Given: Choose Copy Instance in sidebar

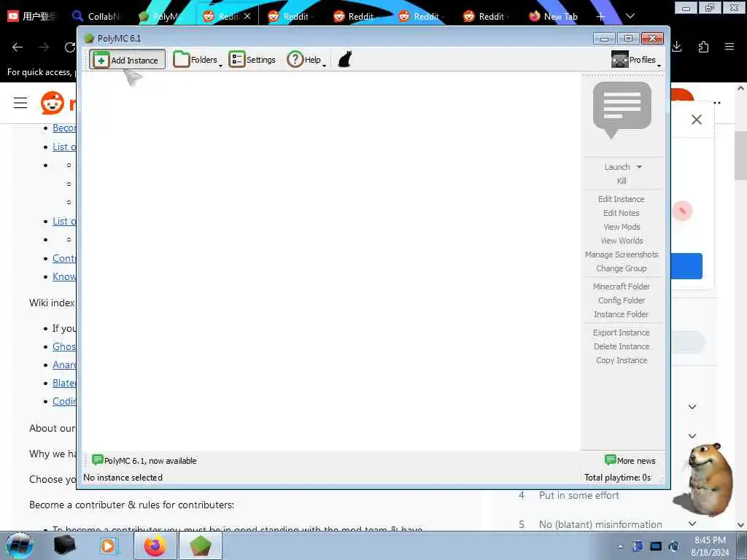Looking at the screenshot, I should click(622, 360).
